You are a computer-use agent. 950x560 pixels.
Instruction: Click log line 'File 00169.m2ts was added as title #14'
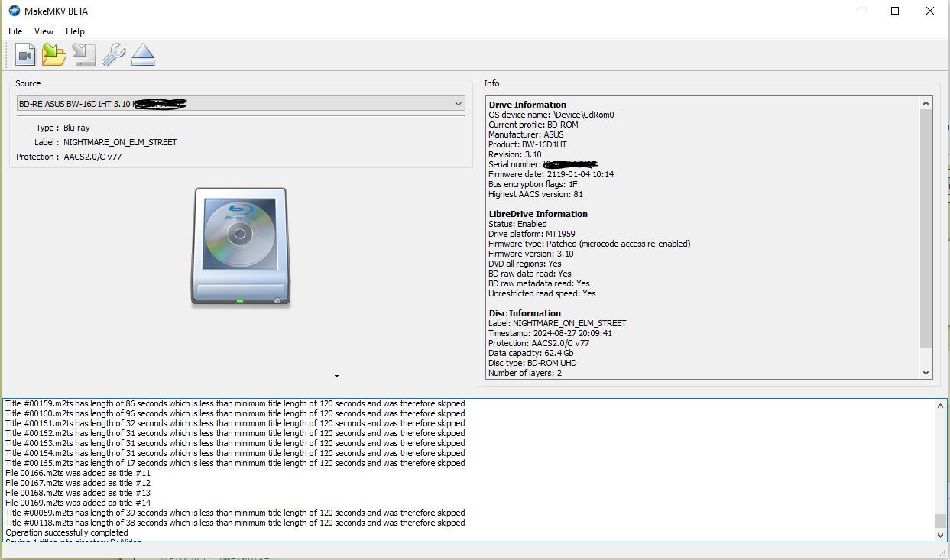tap(78, 503)
